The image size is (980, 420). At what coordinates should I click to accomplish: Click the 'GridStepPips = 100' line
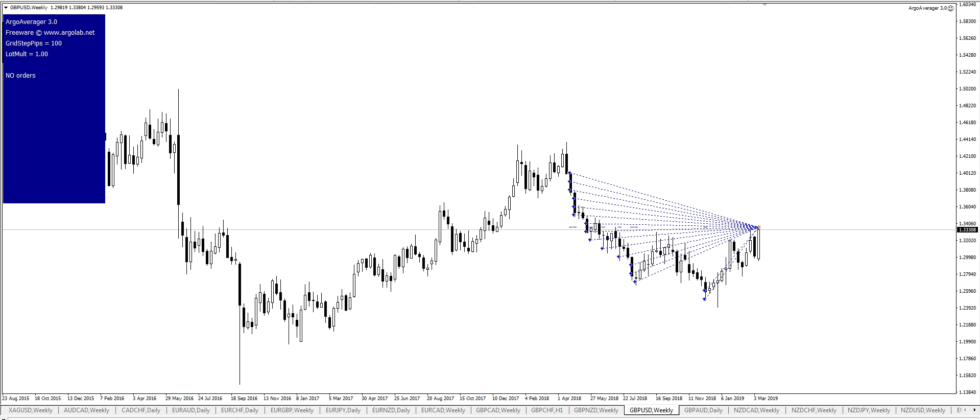(x=34, y=43)
